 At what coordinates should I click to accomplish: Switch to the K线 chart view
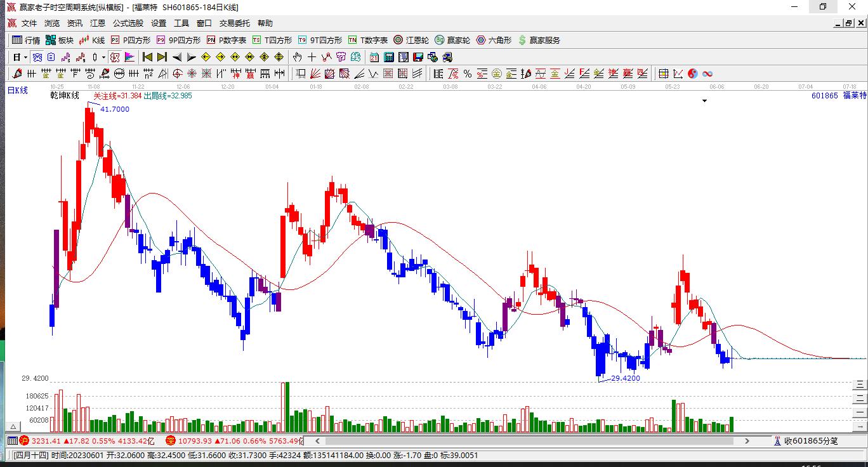click(x=91, y=40)
